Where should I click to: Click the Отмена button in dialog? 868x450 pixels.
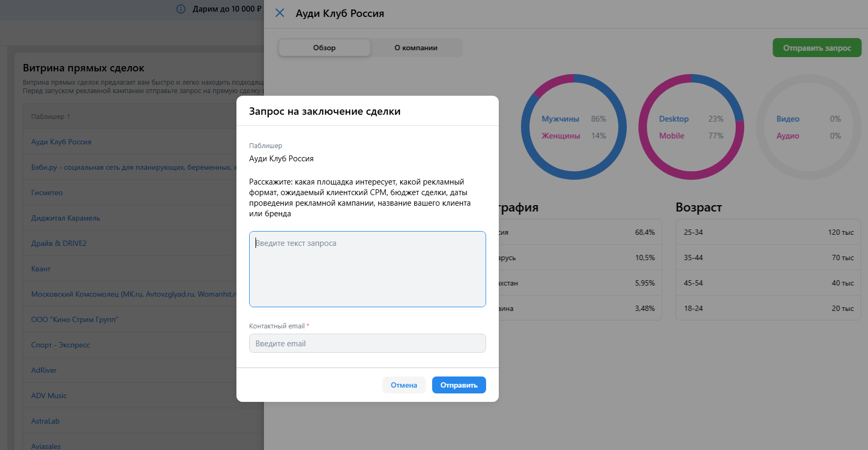tap(404, 385)
